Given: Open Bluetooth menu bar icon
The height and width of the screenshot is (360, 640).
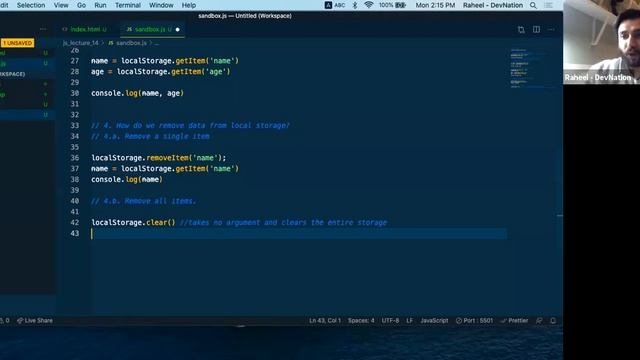Looking at the screenshot, I should 355,5.
